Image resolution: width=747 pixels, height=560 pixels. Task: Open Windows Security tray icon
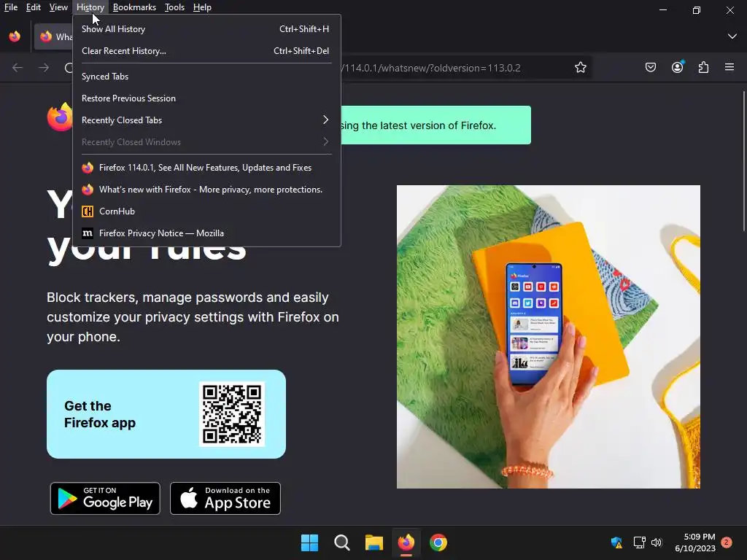coord(617,542)
